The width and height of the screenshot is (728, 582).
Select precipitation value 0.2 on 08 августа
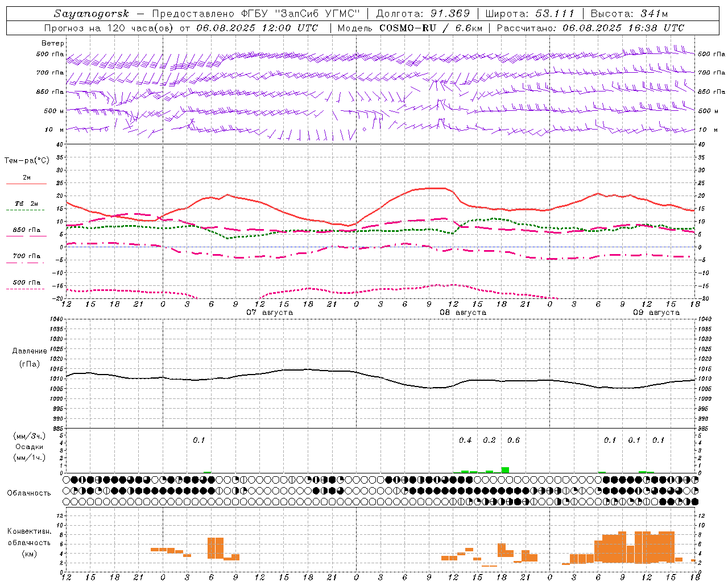489,440
